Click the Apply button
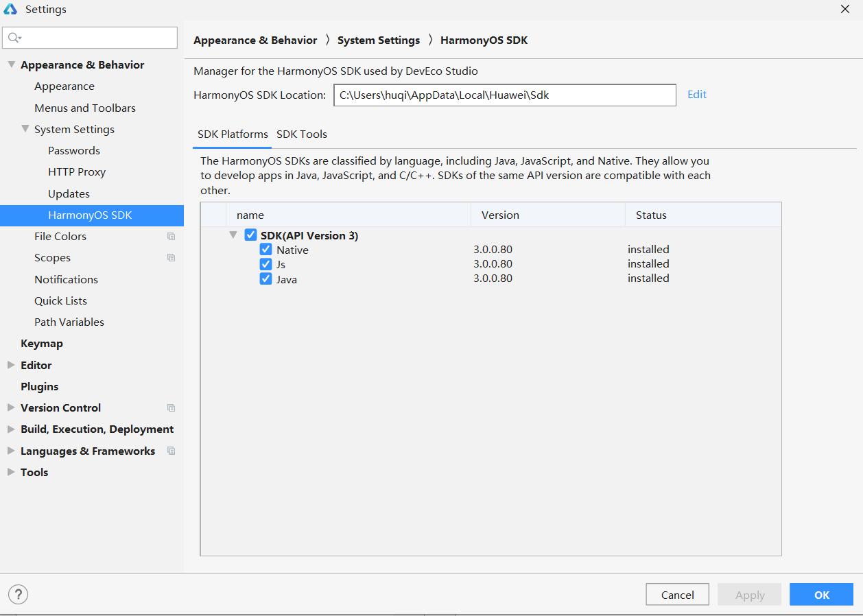Viewport: 863px width, 616px height. pos(750,595)
